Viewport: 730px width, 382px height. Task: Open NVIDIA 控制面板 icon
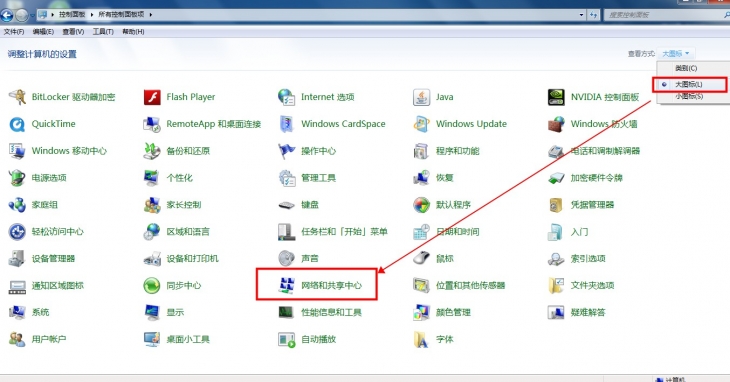556,97
